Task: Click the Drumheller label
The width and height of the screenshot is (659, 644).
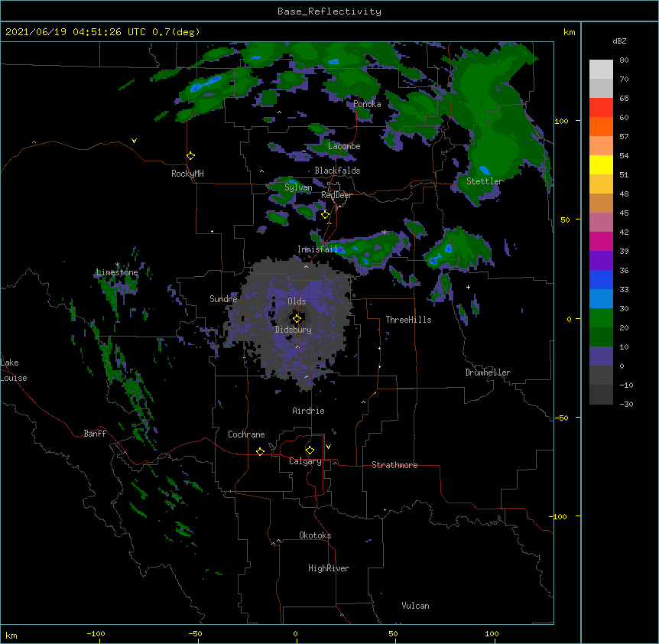Action: tap(488, 372)
